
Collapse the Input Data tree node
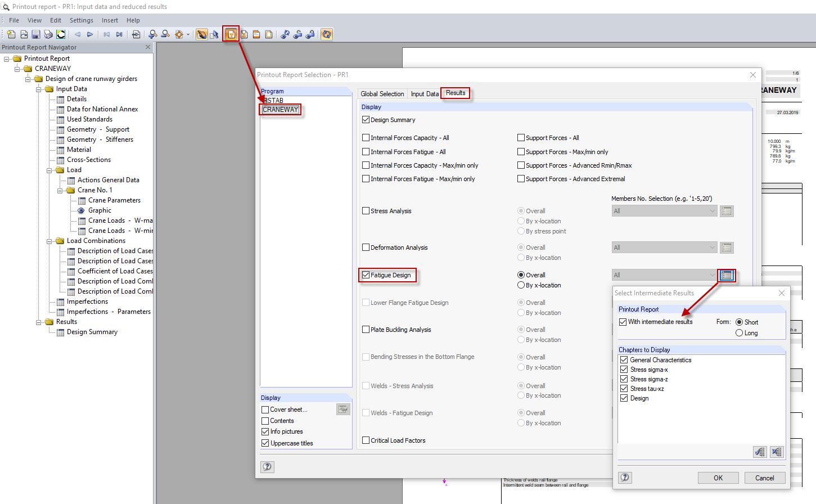point(39,89)
